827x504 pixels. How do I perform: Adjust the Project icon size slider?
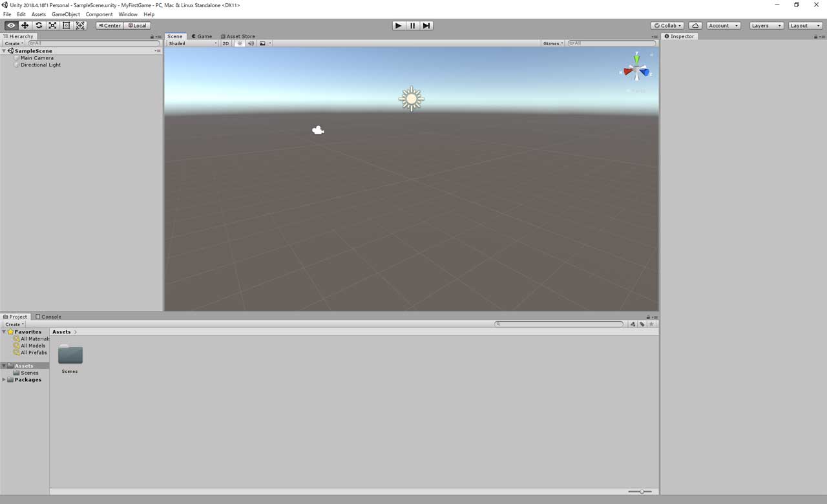[x=640, y=492]
